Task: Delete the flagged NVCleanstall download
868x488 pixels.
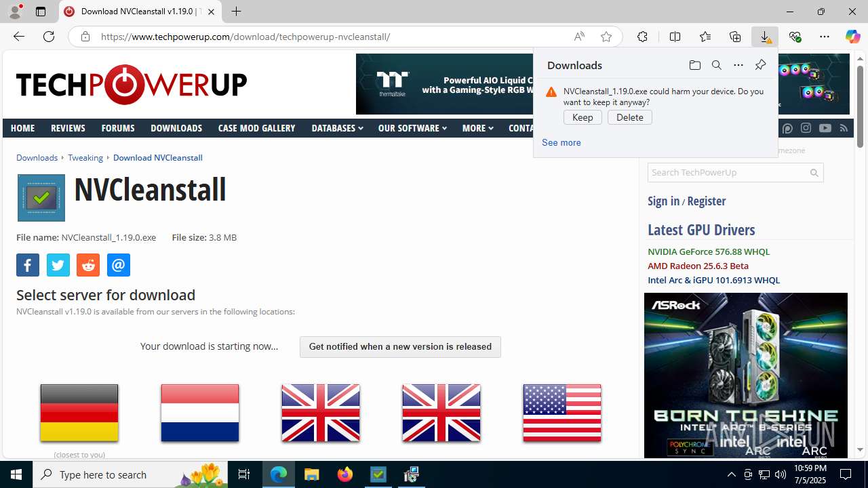Action: pos(630,117)
